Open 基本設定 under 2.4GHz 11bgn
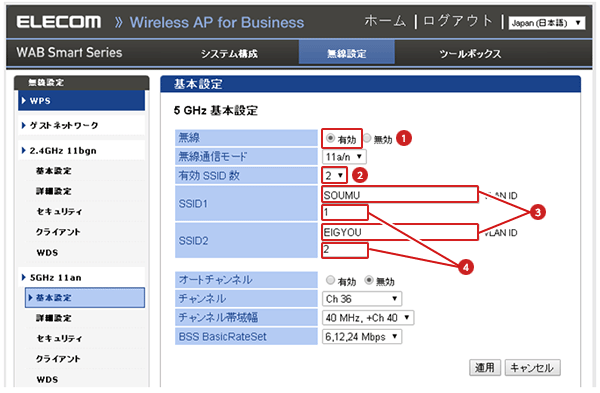The width and height of the screenshot is (600, 393). coord(54,171)
